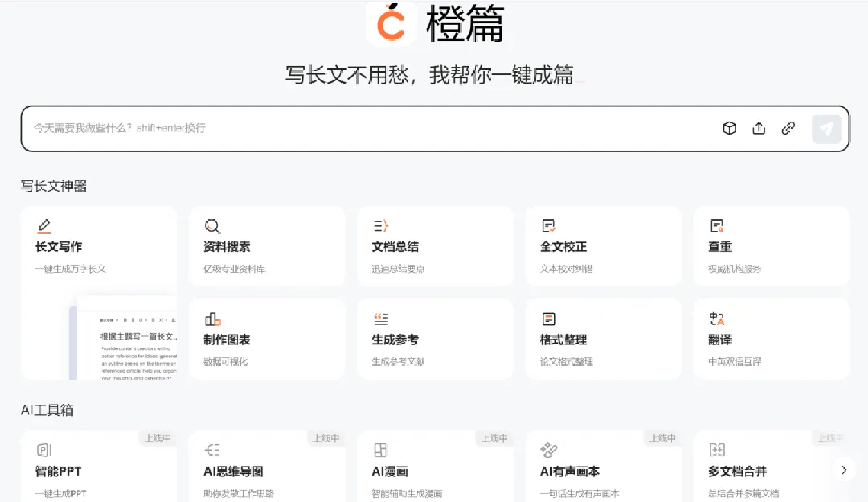Click the 多文档合并 icon
868x502 pixels.
click(x=717, y=450)
